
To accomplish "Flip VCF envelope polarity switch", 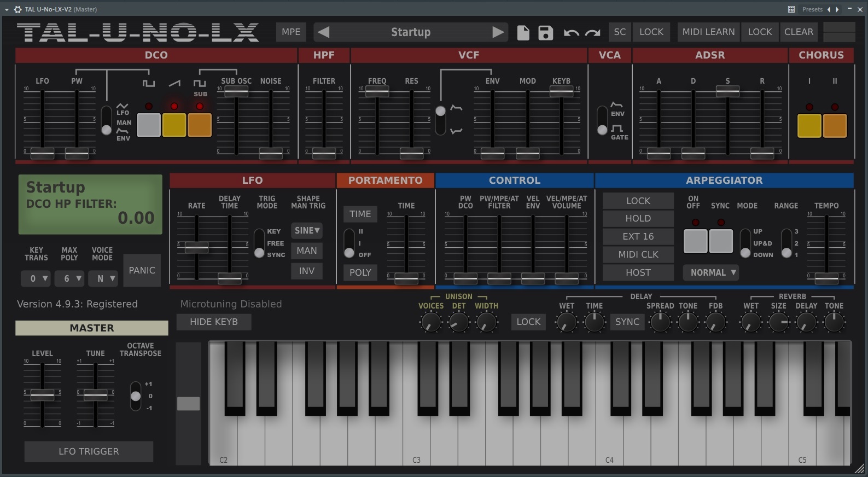I will (440, 120).
